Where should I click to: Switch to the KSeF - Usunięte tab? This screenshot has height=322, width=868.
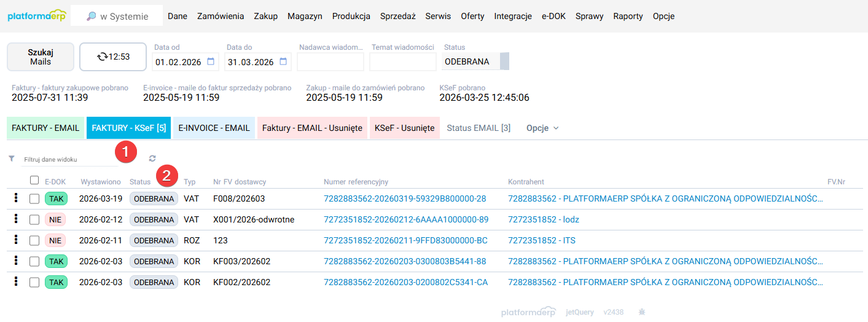(x=405, y=128)
